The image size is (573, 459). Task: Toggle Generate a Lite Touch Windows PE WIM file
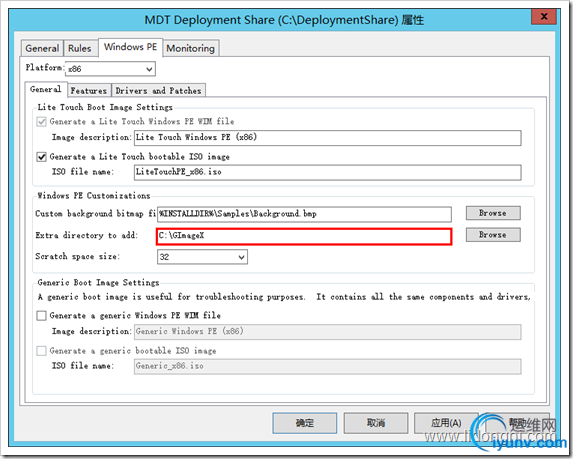coord(41,121)
